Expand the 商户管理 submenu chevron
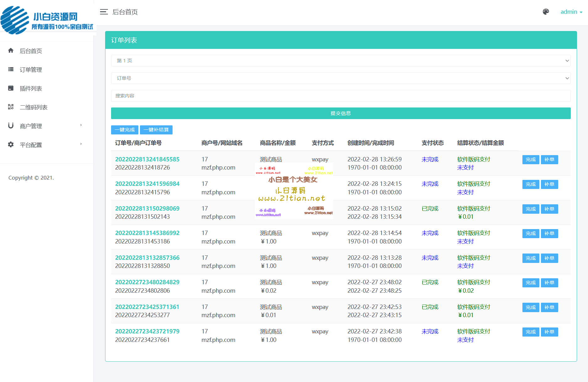 [x=81, y=125]
